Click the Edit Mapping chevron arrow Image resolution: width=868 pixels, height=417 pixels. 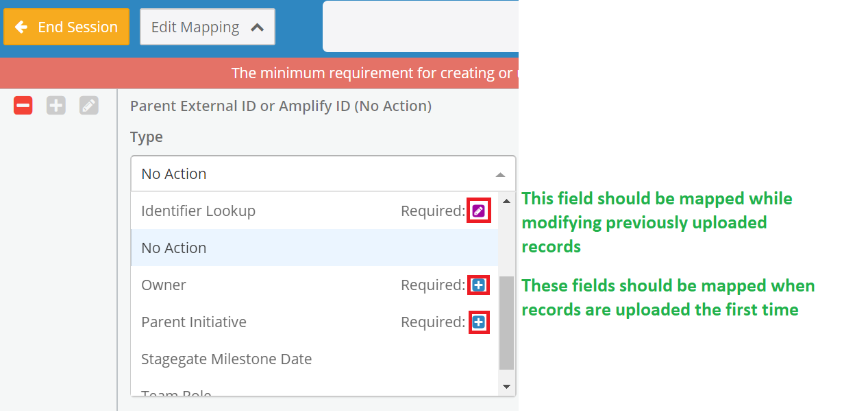coord(258,27)
